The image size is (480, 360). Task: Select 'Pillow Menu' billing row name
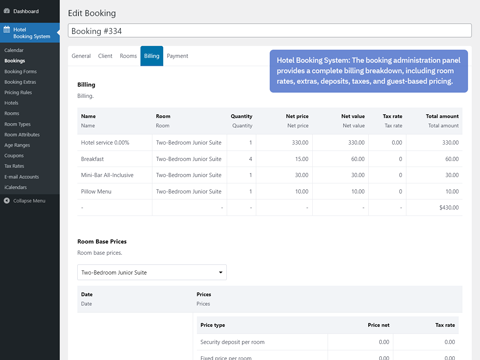coord(96,191)
